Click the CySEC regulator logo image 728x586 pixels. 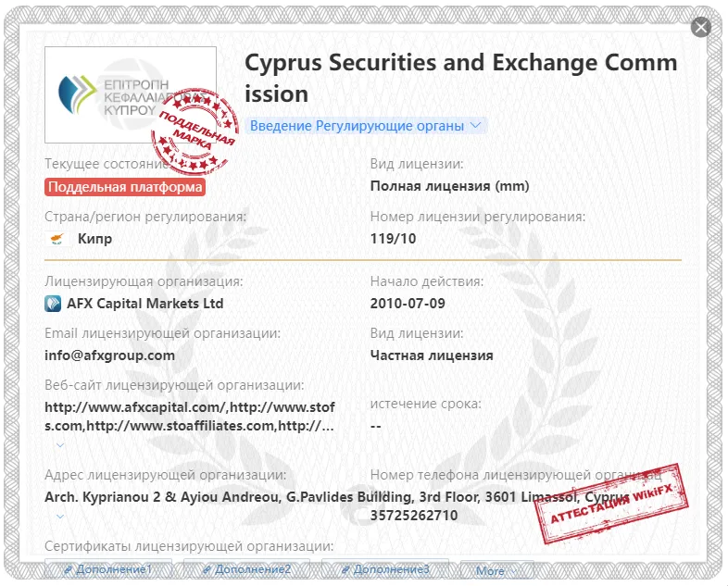(131, 94)
